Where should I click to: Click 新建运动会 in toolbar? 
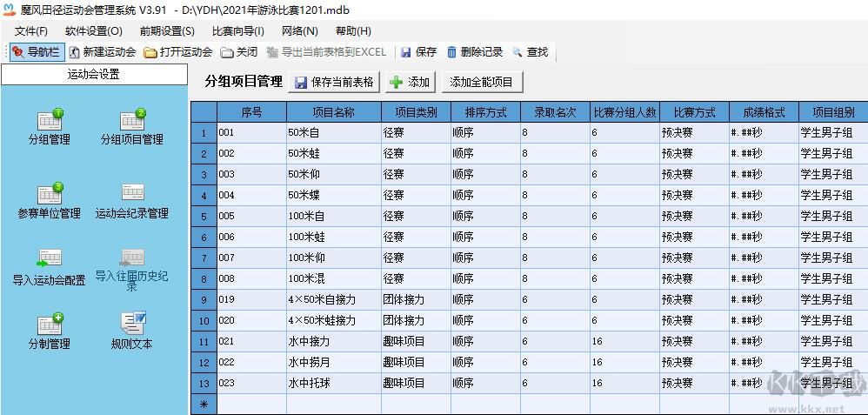[103, 52]
